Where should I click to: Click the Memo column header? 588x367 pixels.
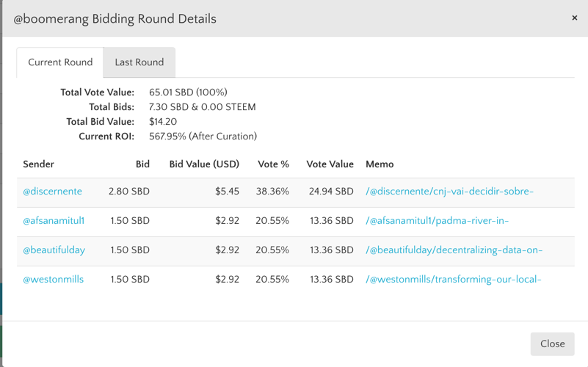coord(380,164)
